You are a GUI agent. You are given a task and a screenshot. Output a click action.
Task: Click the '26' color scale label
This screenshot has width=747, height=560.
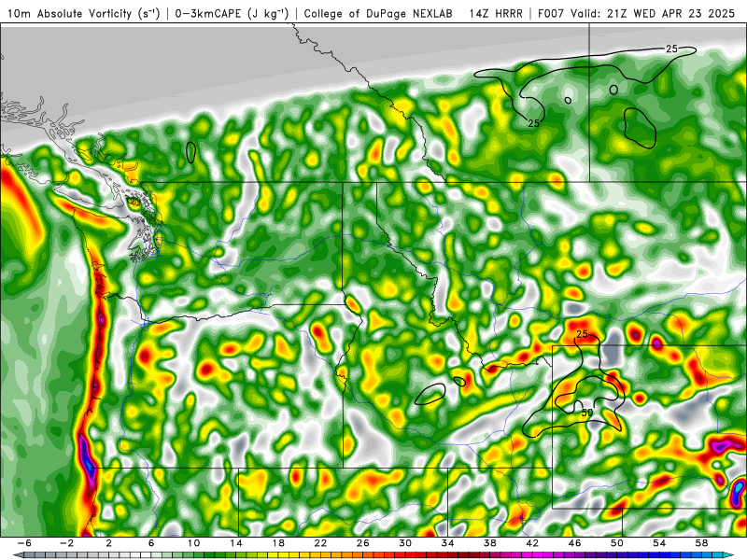(x=363, y=543)
